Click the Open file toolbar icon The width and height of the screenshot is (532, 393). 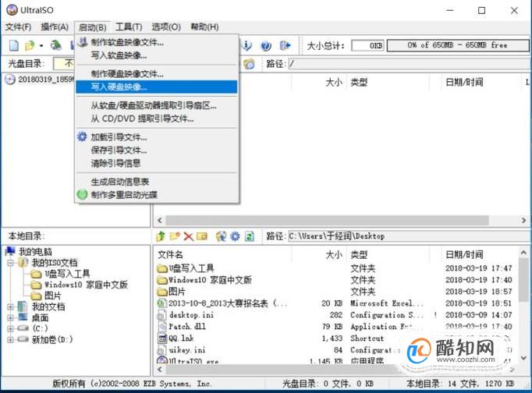(30, 45)
